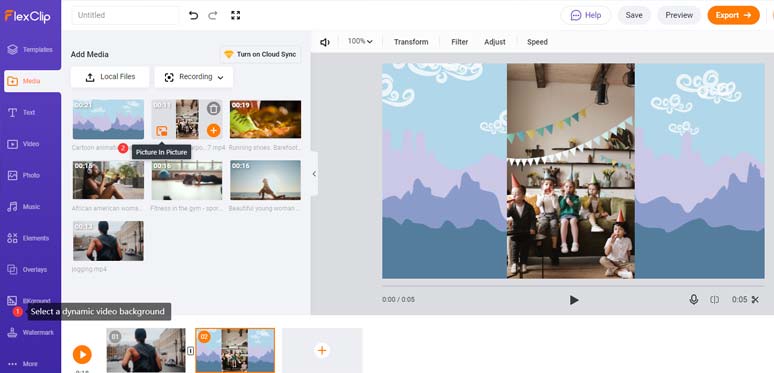Screen dimensions: 774x373
Task: Select the Media sidebar tab
Action: pos(32,81)
